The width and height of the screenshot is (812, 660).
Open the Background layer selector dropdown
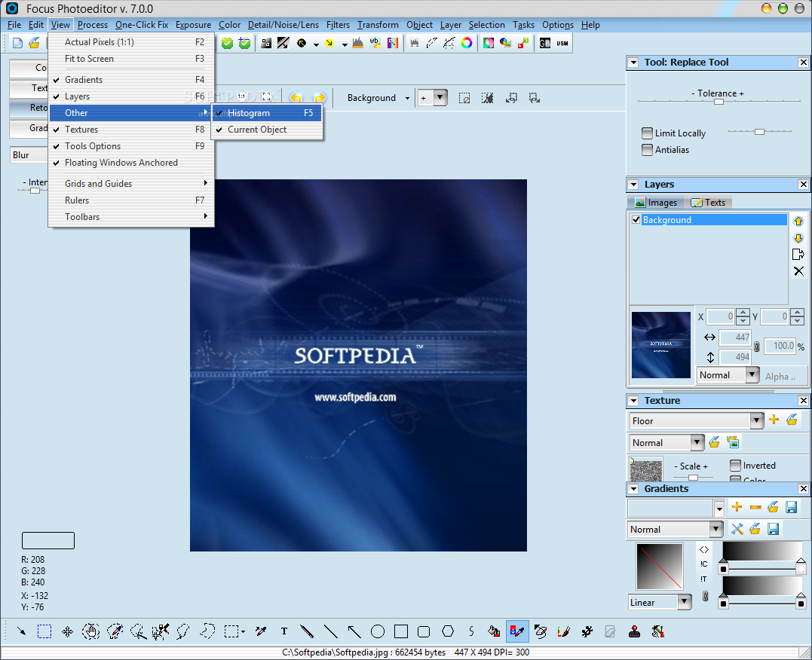tap(408, 98)
